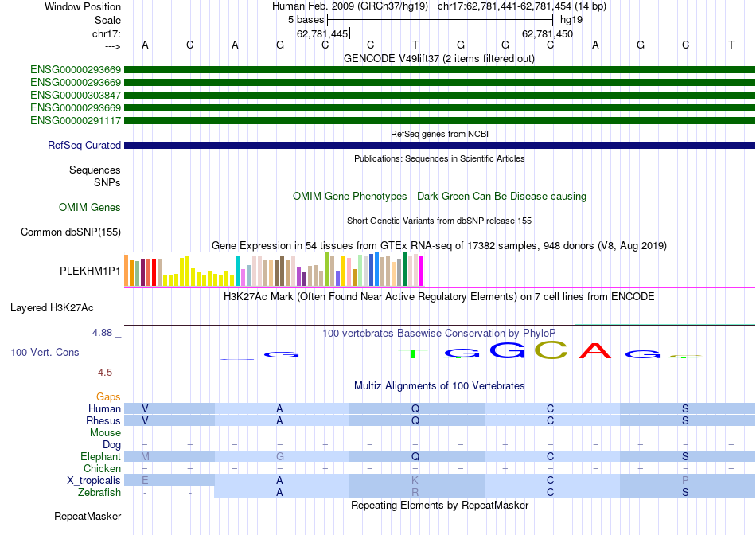Click the 4.88 PhyloP upper limit value
The width and height of the screenshot is (756, 535).
click(x=102, y=333)
